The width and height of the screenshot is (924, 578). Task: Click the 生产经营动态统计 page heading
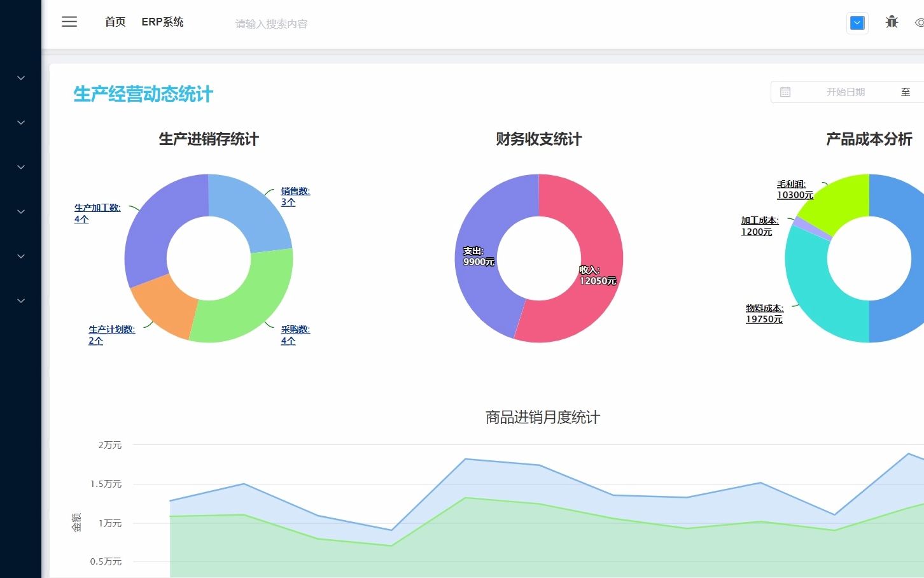143,94
